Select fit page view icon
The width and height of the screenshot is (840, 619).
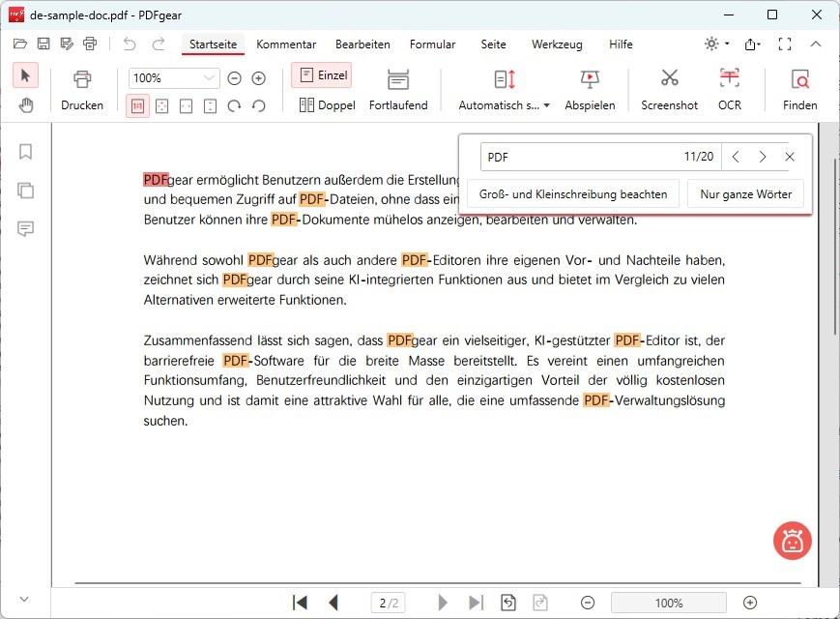tap(161, 106)
